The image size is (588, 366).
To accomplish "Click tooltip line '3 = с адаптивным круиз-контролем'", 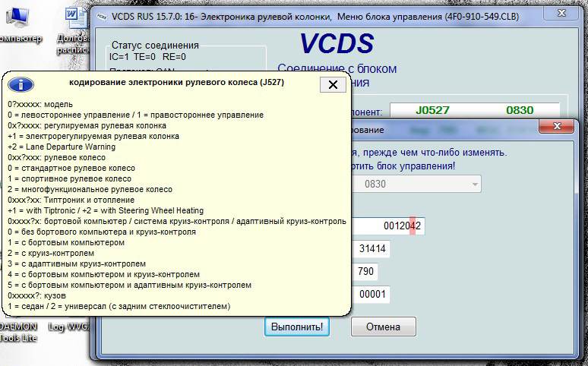I will (x=77, y=263).
